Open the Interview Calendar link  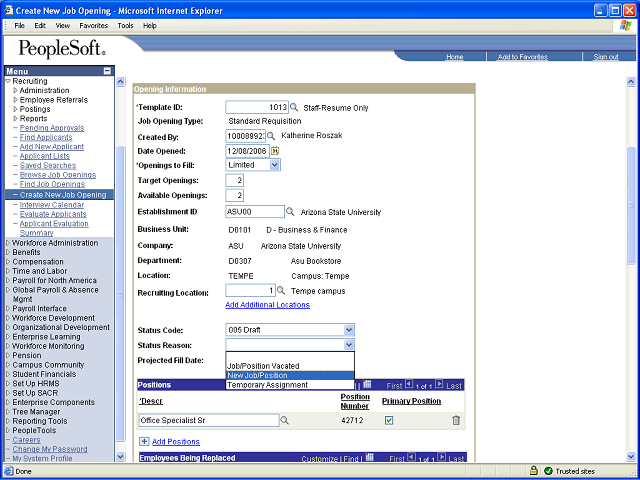51,204
